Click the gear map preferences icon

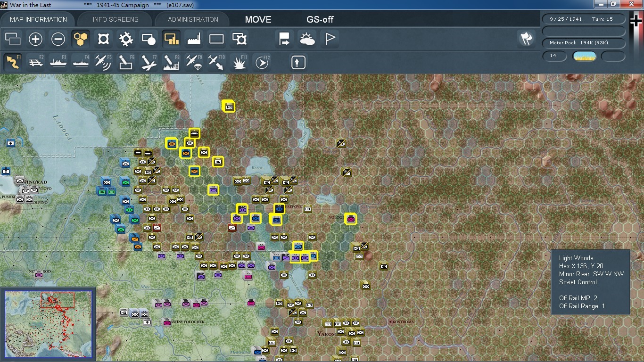pyautogui.click(x=126, y=39)
